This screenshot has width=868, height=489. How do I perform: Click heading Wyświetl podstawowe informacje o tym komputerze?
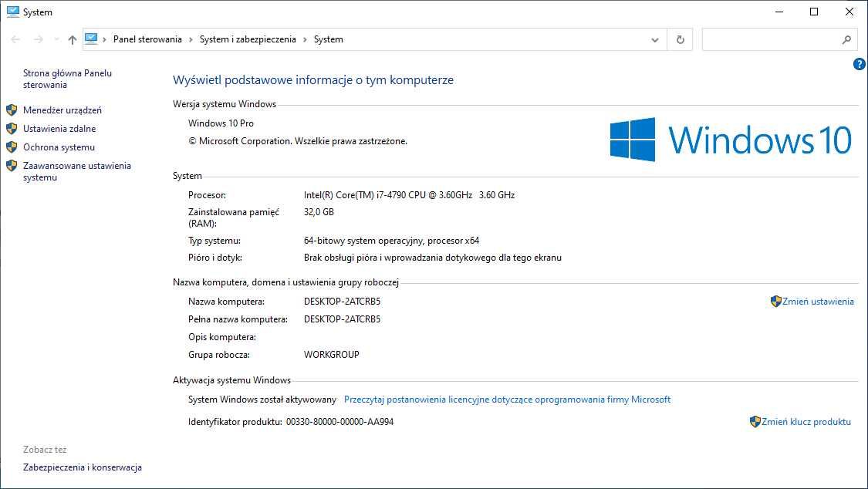313,80
